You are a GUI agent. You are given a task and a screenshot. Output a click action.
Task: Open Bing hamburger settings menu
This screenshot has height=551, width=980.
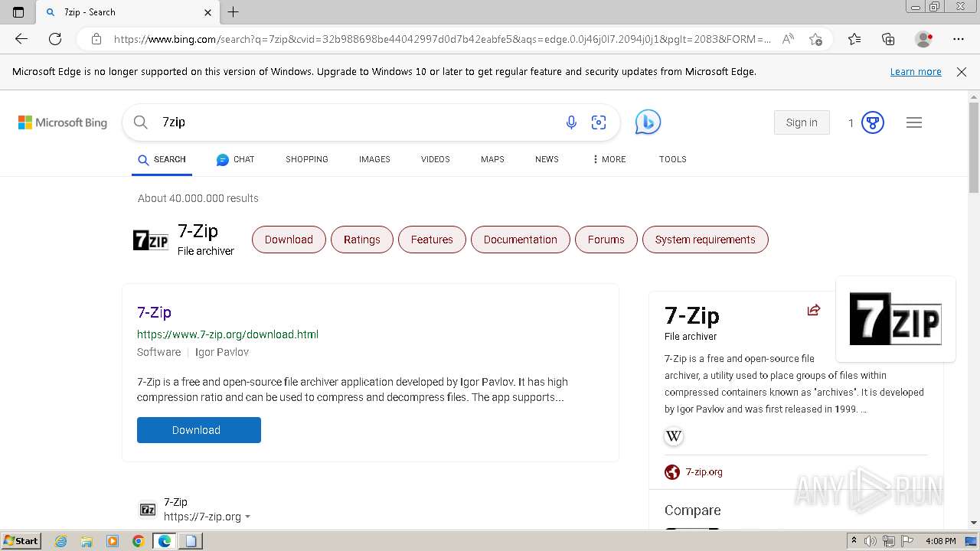[x=914, y=122]
